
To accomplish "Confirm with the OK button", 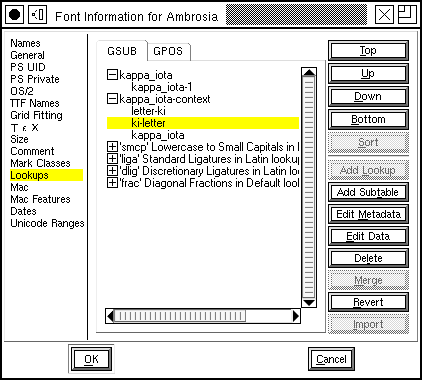I will (91, 359).
